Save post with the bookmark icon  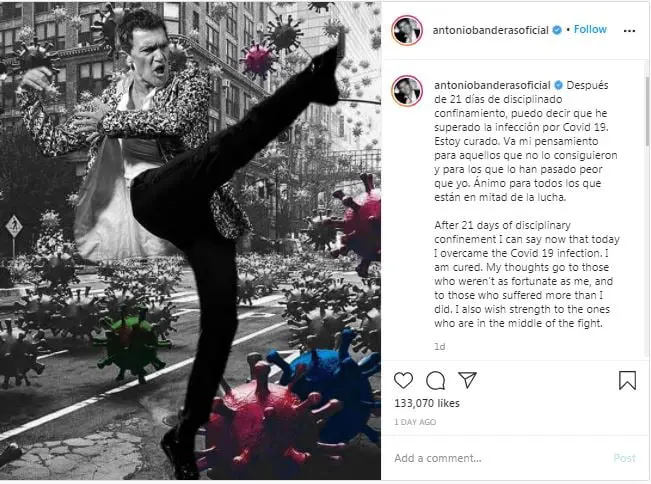pos(627,380)
